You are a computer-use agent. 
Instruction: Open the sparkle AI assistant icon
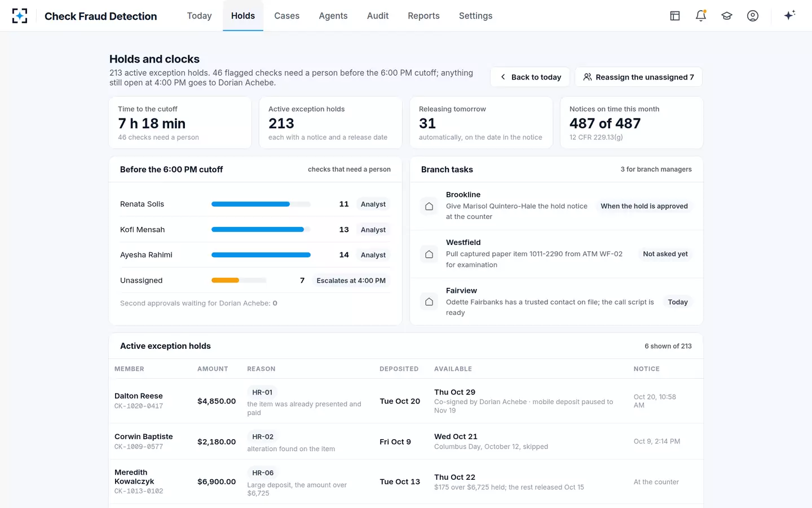pyautogui.click(x=789, y=15)
